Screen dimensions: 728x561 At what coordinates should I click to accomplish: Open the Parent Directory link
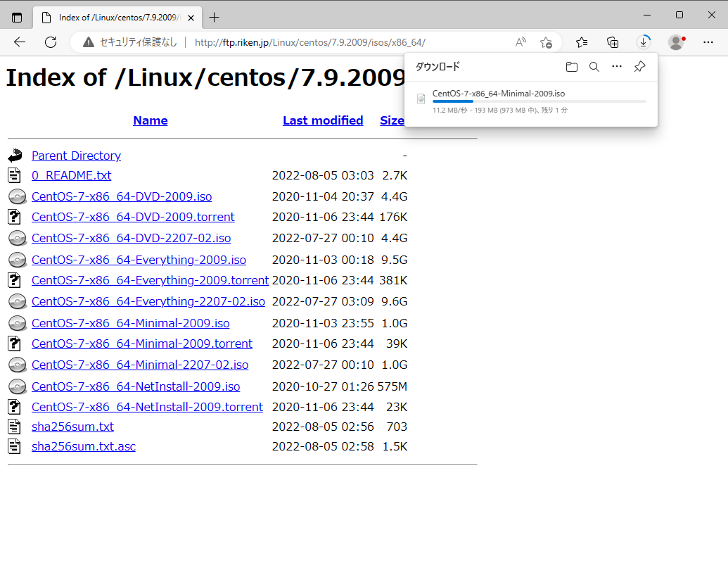pyautogui.click(x=76, y=156)
